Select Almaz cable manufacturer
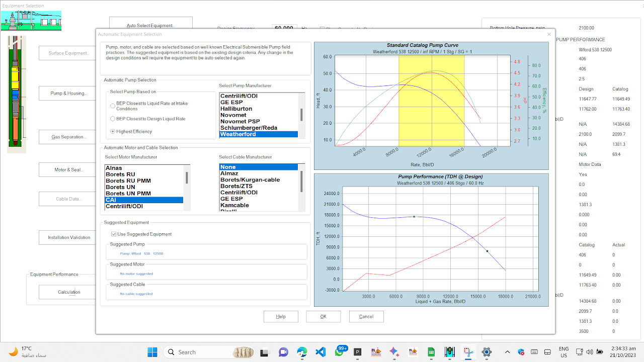644x362 pixels. (259, 173)
